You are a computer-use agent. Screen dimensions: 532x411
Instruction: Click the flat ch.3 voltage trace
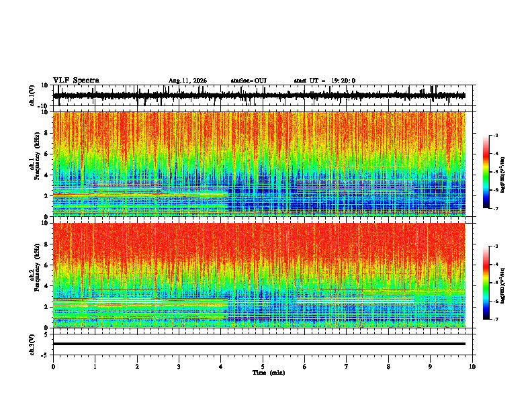[x=259, y=344]
